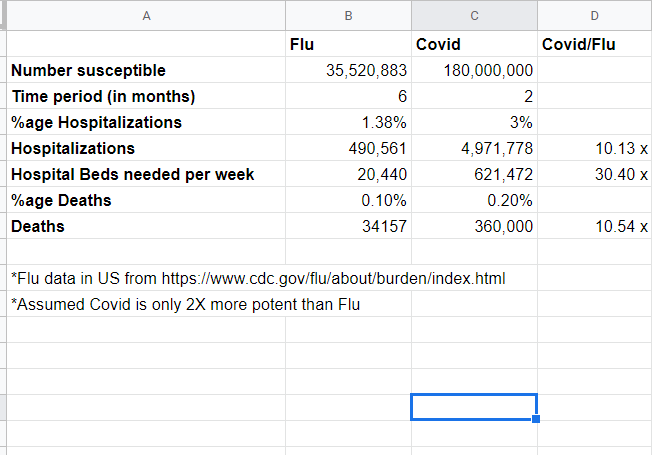Screen dimensions: 652x455
Task: Select ratio cell 10.54 x
Action: (x=595, y=226)
